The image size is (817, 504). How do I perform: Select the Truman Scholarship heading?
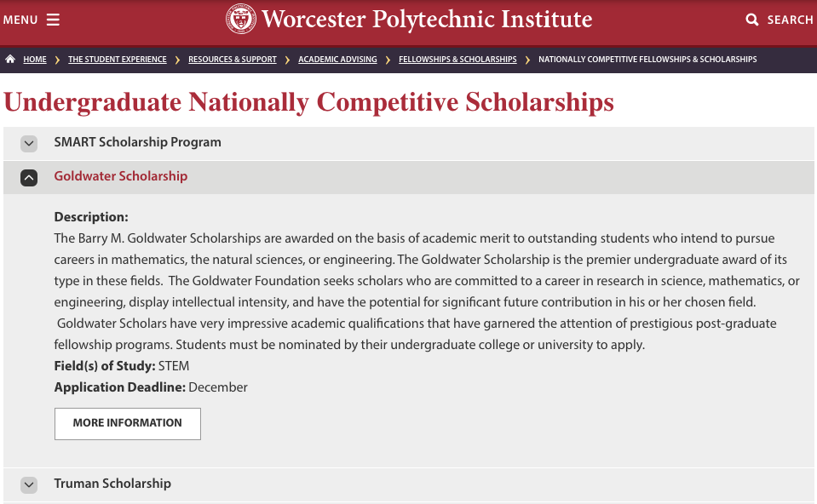[x=112, y=484]
